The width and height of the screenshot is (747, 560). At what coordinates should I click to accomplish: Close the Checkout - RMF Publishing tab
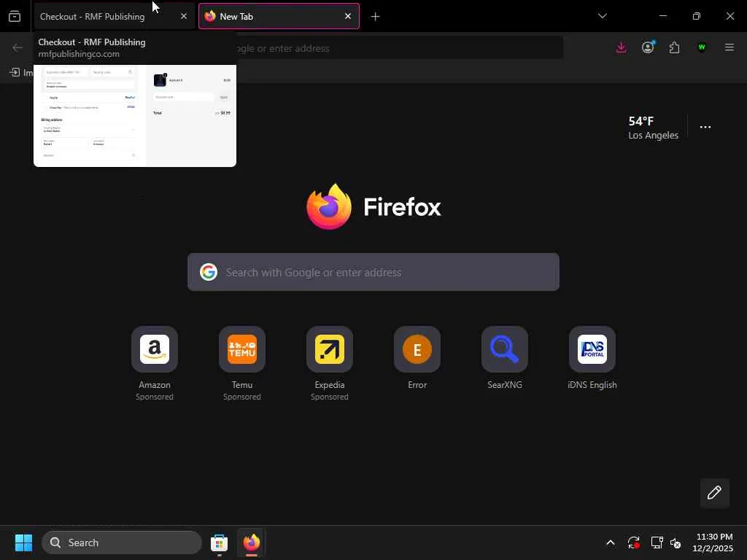tap(183, 16)
